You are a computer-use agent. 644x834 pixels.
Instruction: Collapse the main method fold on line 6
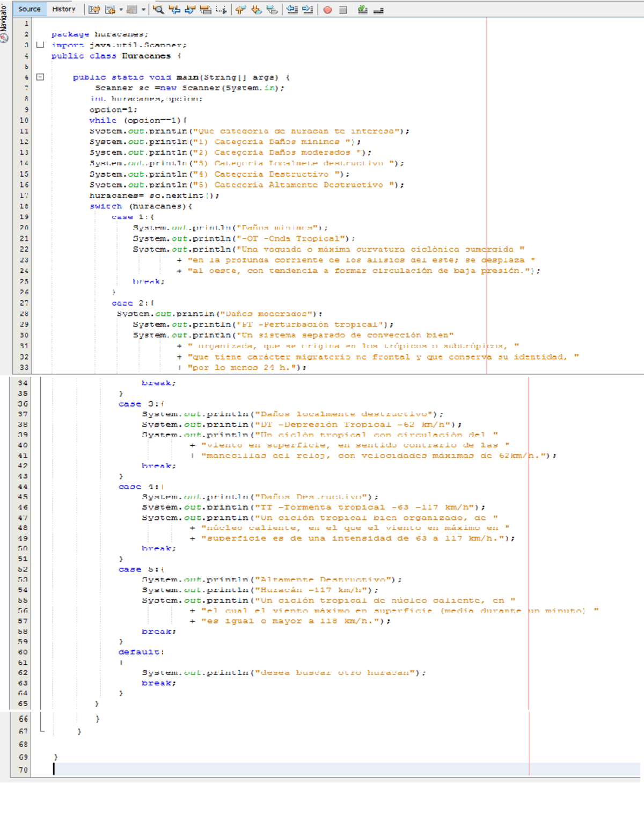click(40, 77)
